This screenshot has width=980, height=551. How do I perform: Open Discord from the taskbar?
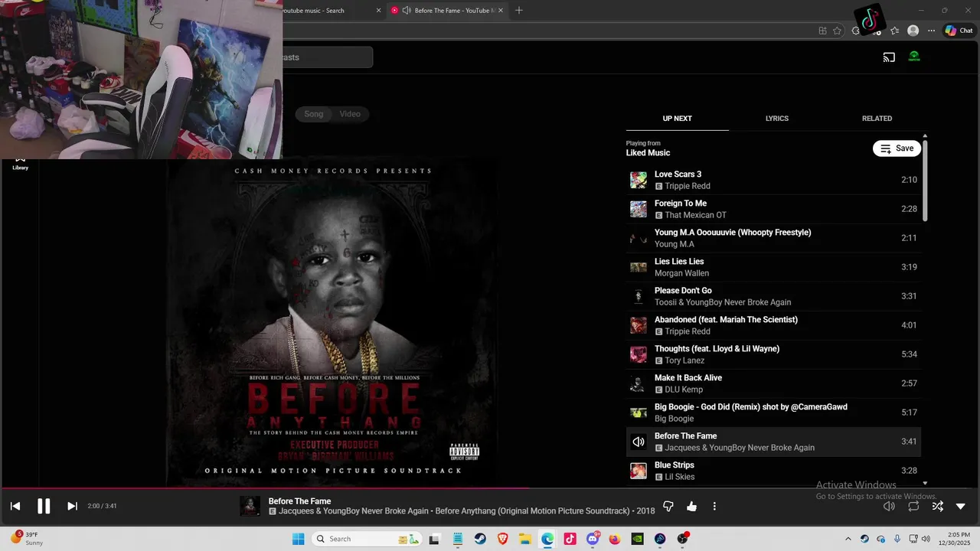(593, 539)
